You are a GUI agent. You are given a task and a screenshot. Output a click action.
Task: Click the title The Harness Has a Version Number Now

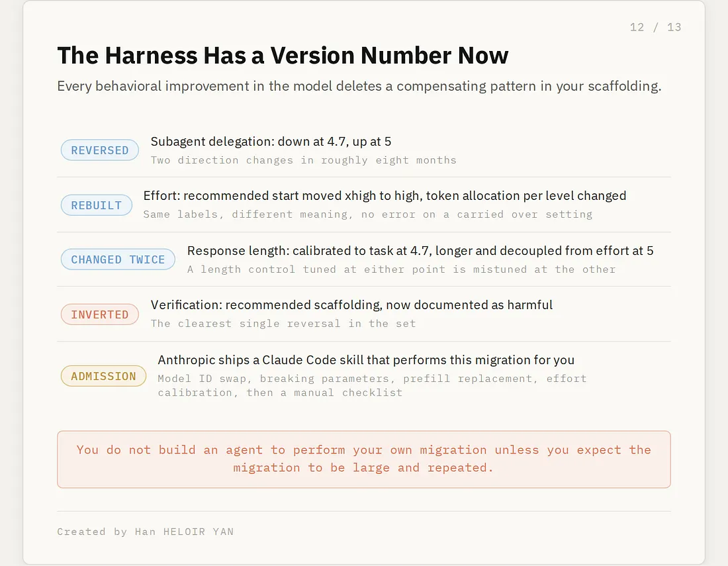click(x=283, y=55)
